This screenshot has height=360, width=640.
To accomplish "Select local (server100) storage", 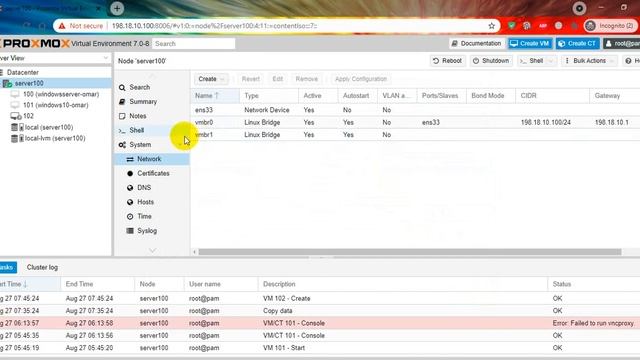I will pos(49,127).
